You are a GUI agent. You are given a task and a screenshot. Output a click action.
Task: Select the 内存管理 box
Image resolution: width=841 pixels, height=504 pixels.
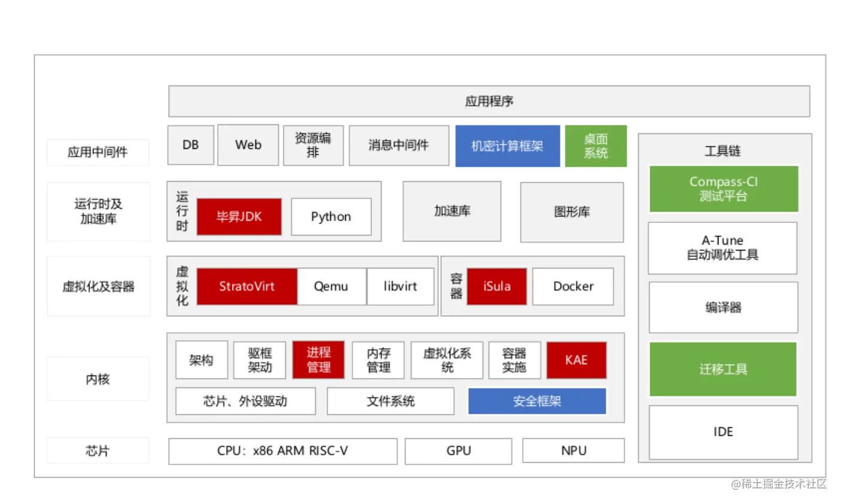(x=378, y=360)
